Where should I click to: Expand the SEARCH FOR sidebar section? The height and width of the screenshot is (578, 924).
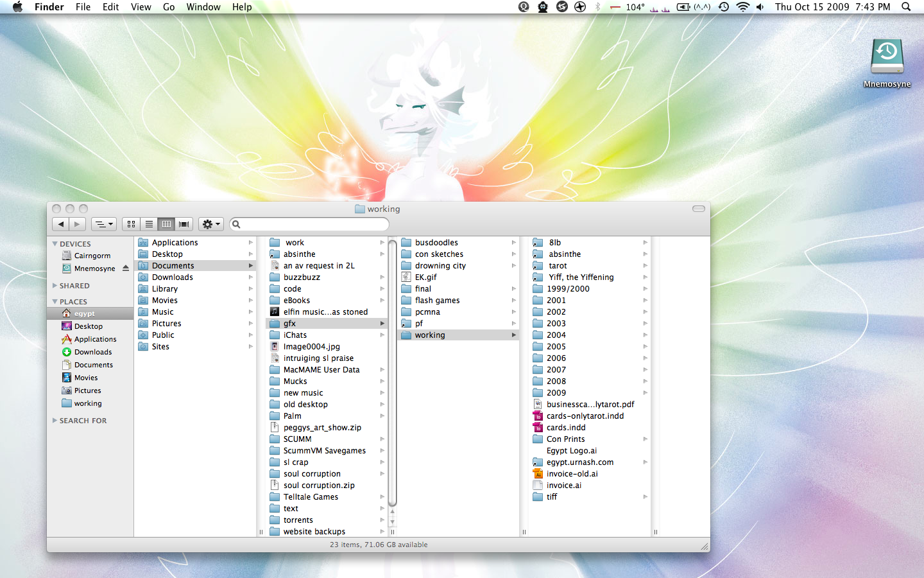(x=55, y=421)
